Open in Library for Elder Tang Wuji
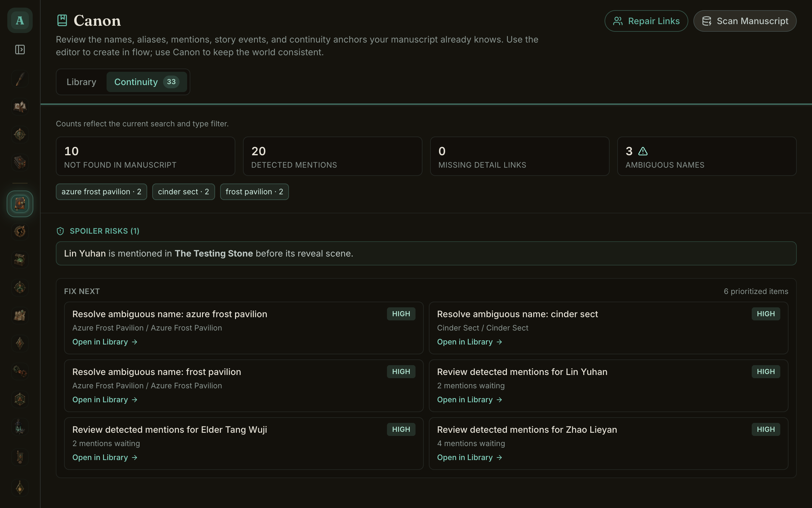Screen dimensions: 812x508 [x=105, y=458]
